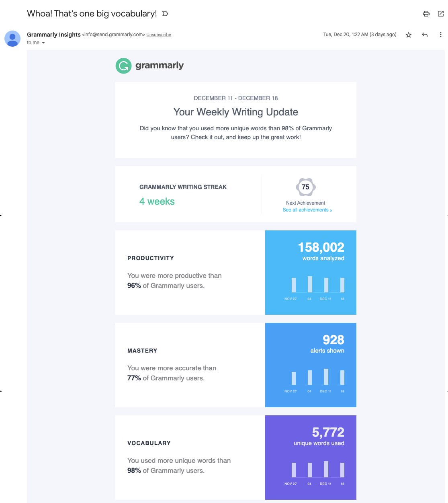Reply using the arrow icon
Image resolution: width=448 pixels, height=503 pixels.
(x=425, y=35)
